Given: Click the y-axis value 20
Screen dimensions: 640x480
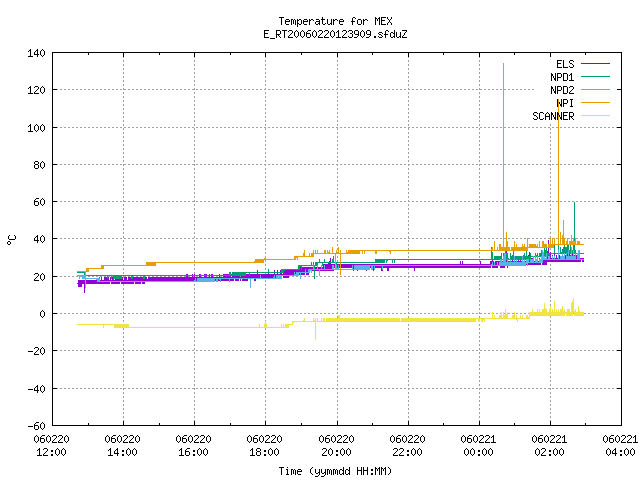Looking at the screenshot, I should 40,277.
